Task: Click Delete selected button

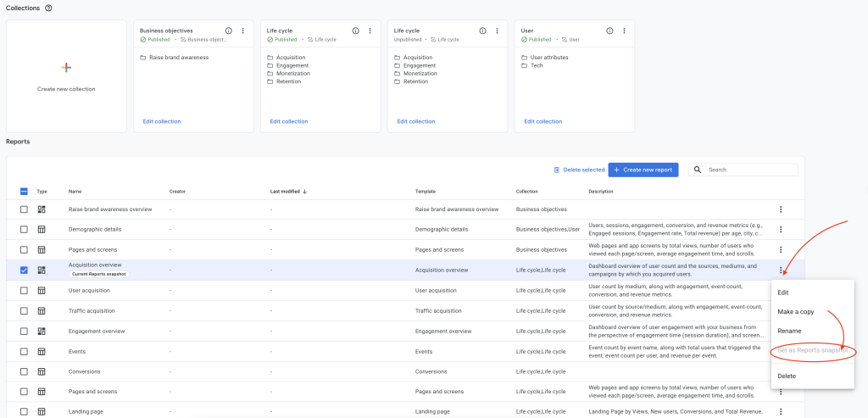Action: (577, 170)
